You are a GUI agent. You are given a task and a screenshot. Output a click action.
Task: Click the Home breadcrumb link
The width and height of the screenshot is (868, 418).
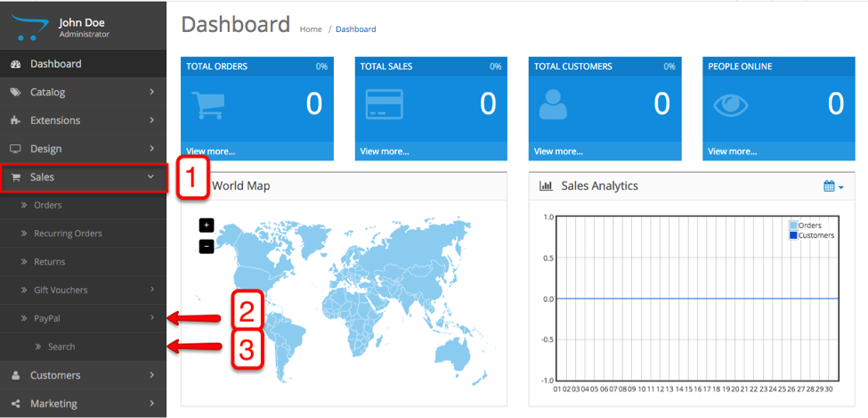click(311, 29)
